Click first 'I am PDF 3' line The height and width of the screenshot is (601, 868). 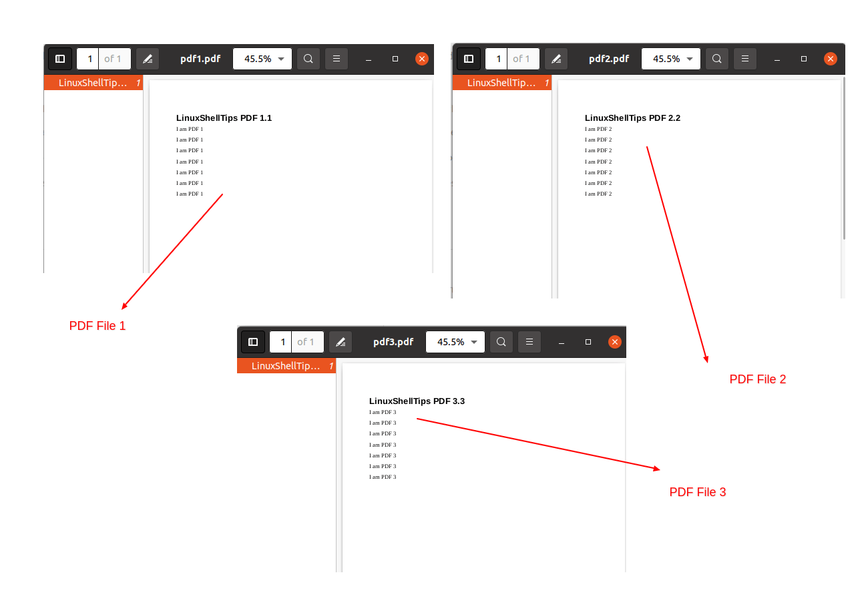point(383,412)
